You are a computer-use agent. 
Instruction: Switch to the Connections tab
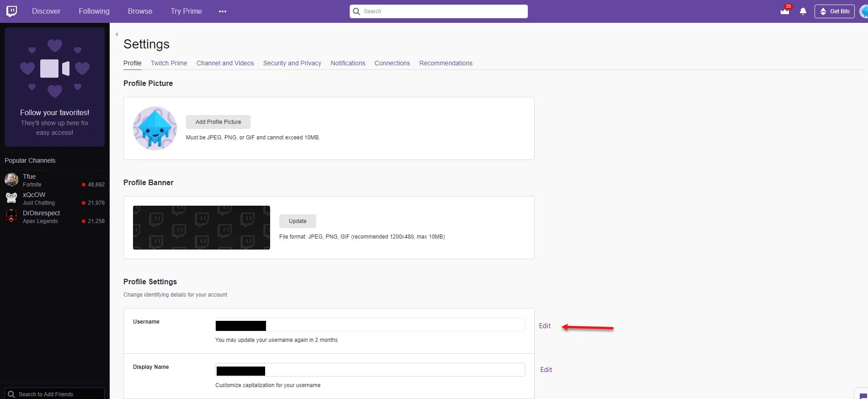(x=392, y=63)
